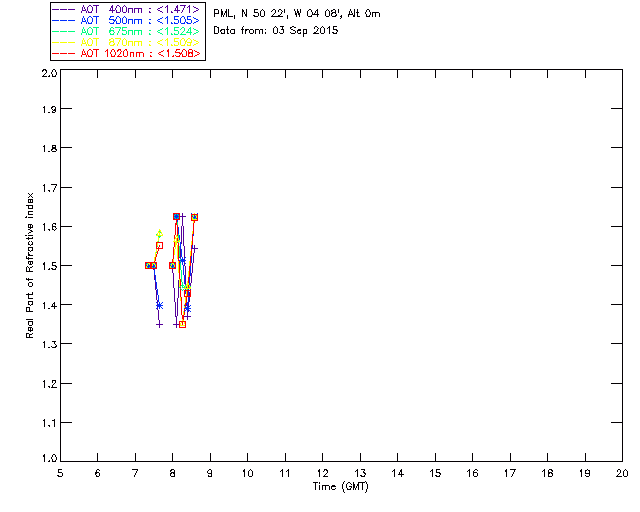Click the 13 hour x-axis label

pyautogui.click(x=360, y=473)
